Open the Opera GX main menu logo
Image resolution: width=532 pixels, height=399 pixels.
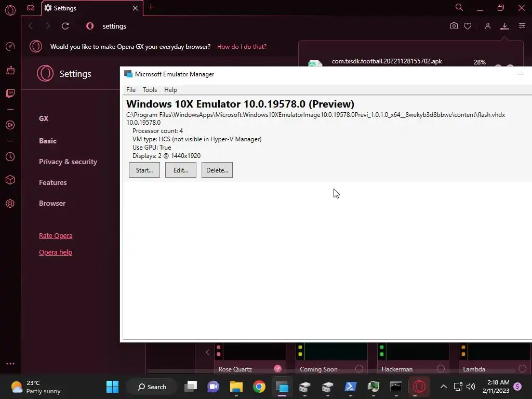[10, 10]
